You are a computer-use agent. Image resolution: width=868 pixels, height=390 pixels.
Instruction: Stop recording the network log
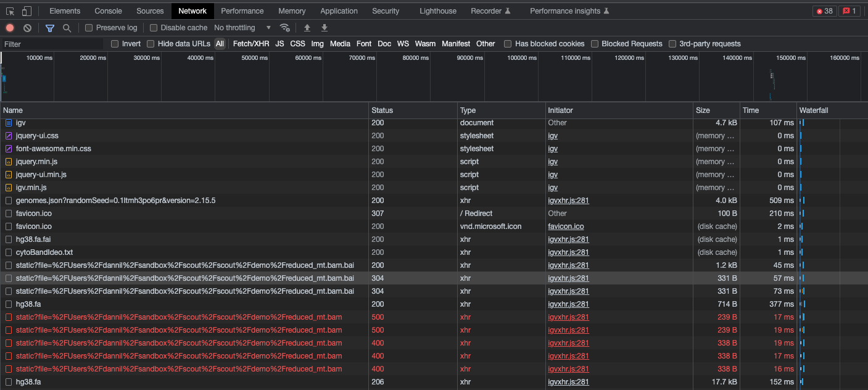9,27
